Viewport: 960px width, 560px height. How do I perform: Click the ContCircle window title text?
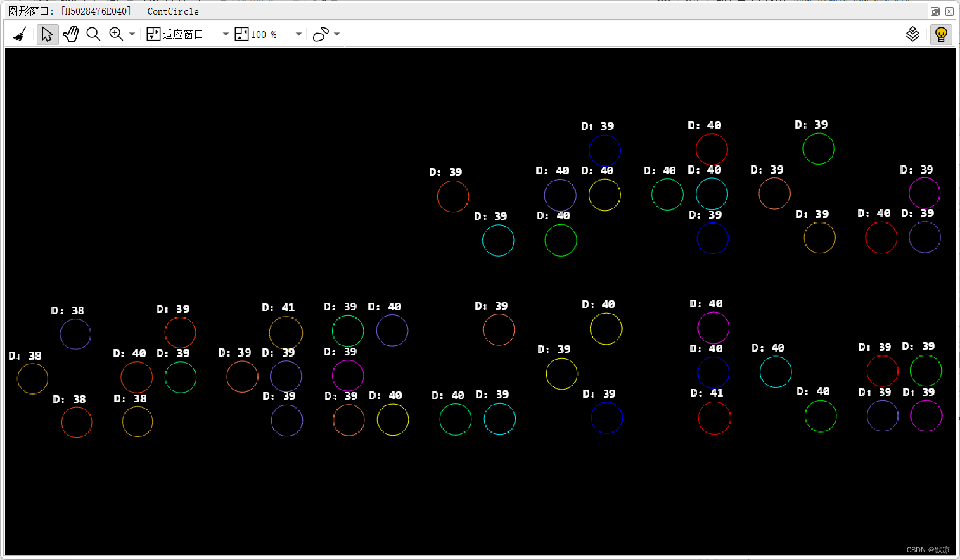coord(172,11)
